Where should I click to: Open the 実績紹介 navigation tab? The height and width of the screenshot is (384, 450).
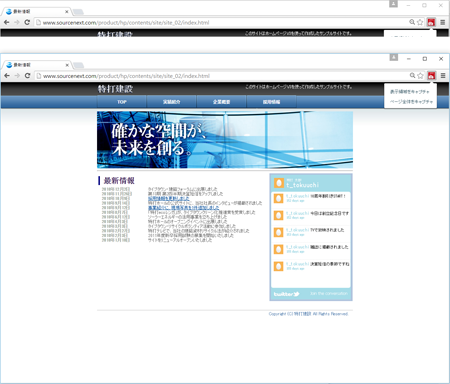(172, 102)
